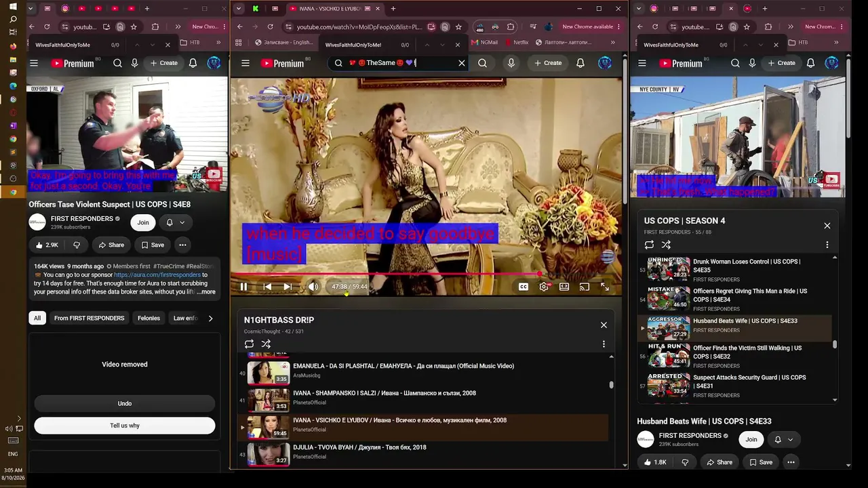Image resolution: width=868 pixels, height=488 pixels.
Task: Join the FIRST RESPONDERS channel in the left window
Action: [x=143, y=222]
